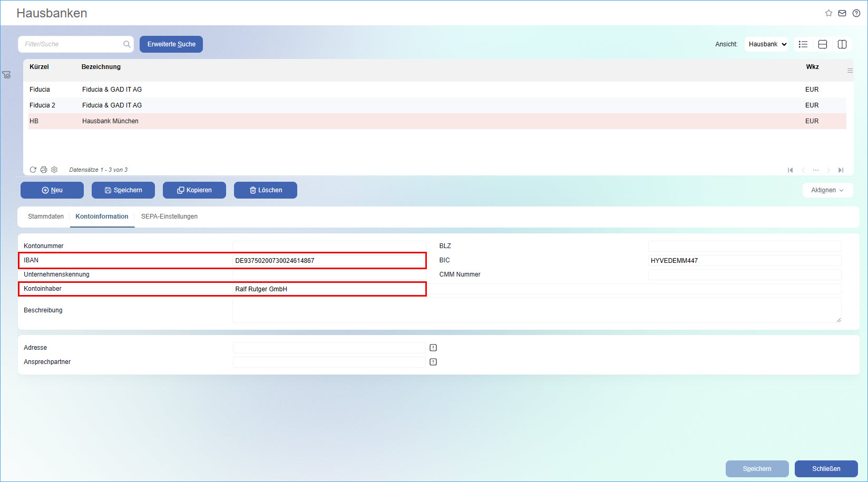Delete the record with Löschen

(x=266, y=190)
